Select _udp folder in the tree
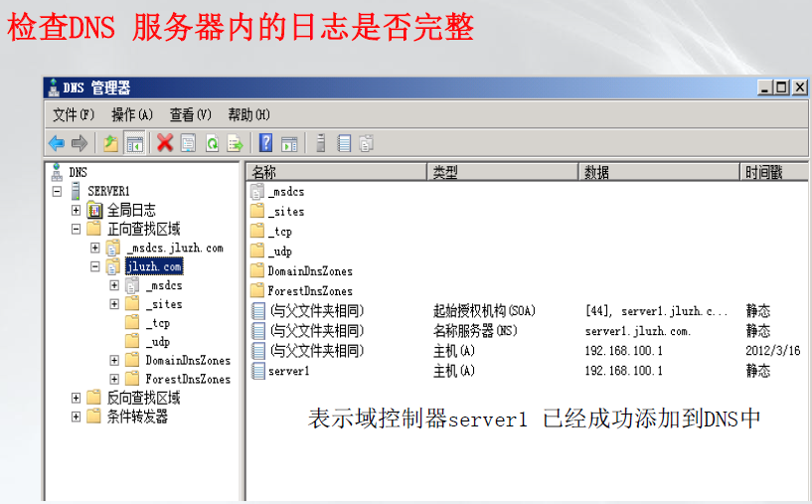This screenshot has height=504, width=812. [158, 342]
